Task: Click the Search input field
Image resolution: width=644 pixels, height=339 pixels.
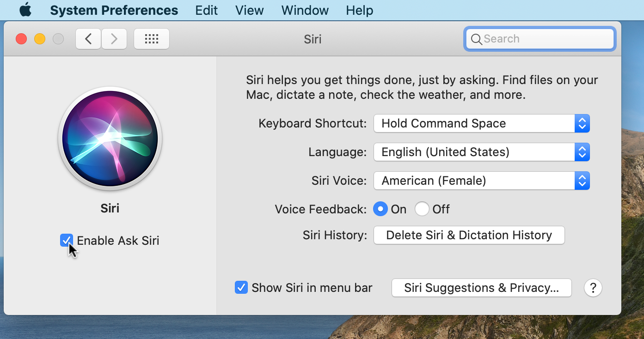Action: [x=546, y=39]
